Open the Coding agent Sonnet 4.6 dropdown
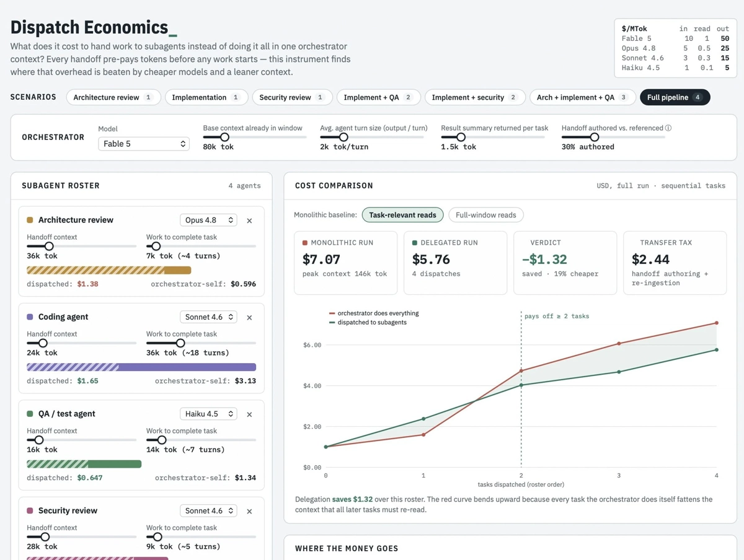 [208, 317]
